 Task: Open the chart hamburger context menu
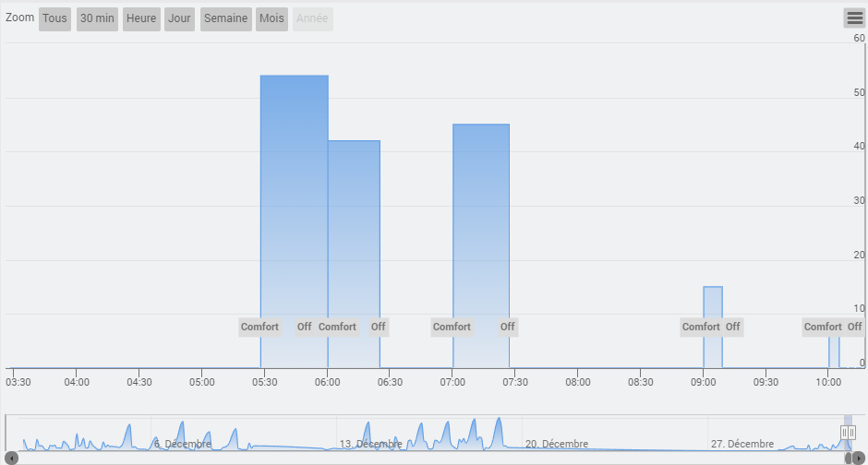pyautogui.click(x=855, y=18)
